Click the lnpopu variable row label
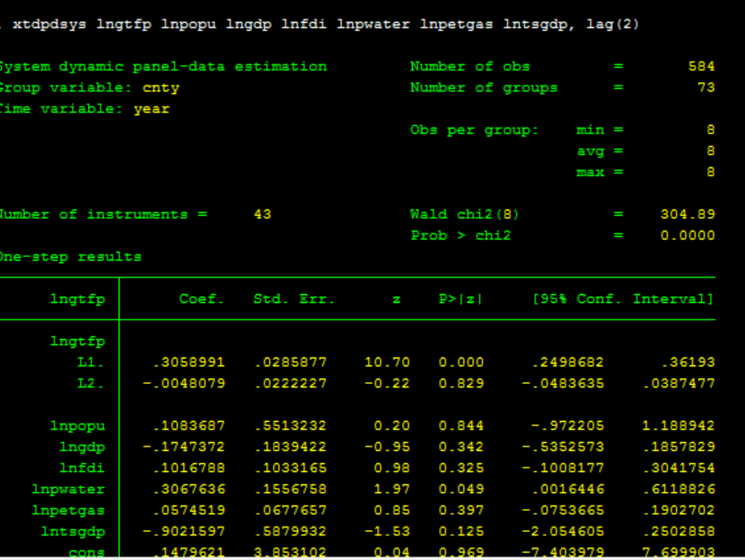745x560 pixels. [77, 425]
